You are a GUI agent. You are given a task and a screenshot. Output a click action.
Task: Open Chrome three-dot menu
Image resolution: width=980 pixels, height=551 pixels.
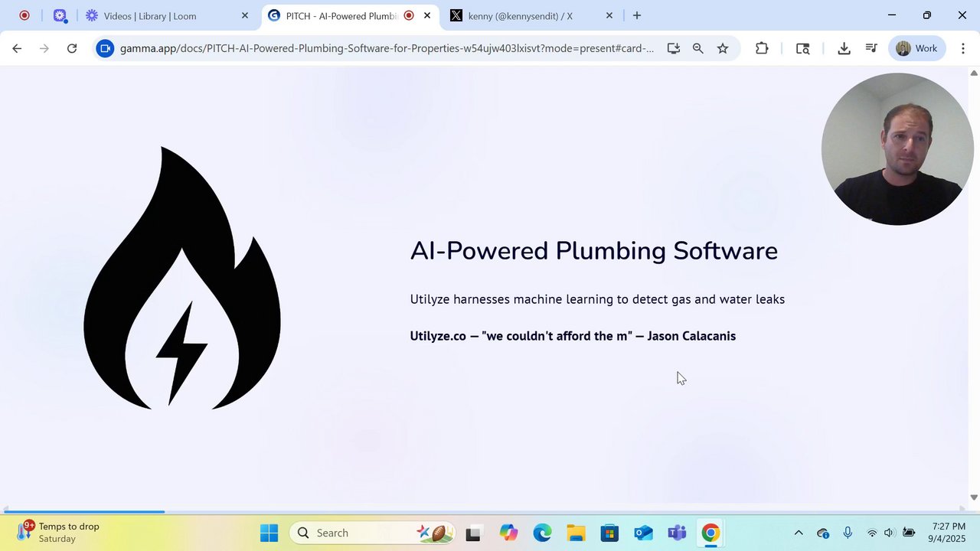[x=963, y=48]
